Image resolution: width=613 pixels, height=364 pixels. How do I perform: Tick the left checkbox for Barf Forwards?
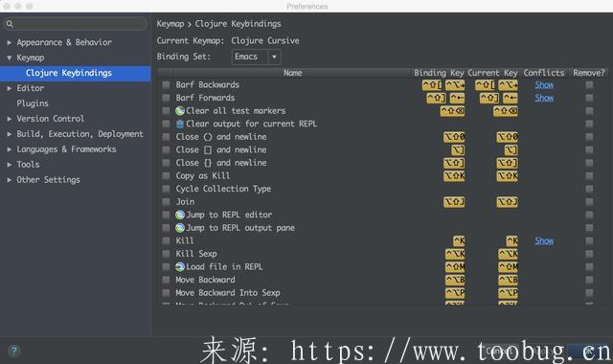click(166, 98)
